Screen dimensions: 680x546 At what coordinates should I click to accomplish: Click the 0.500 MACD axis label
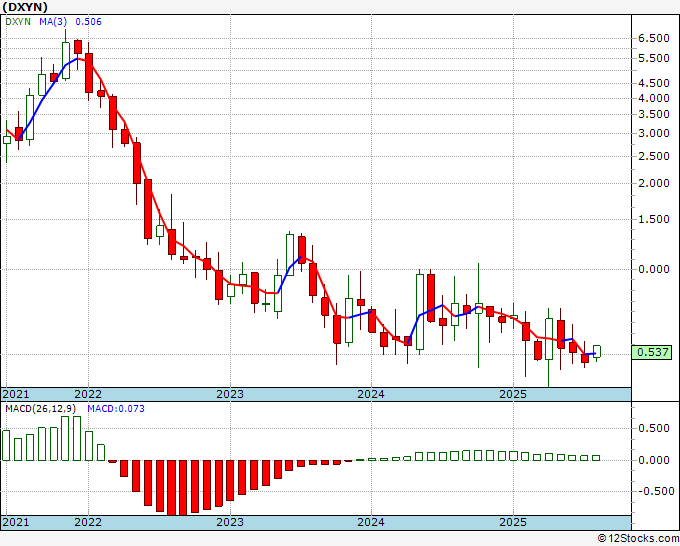click(654, 428)
